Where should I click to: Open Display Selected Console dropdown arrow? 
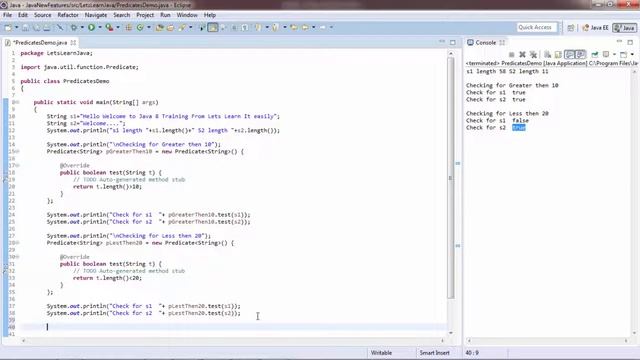click(614, 54)
